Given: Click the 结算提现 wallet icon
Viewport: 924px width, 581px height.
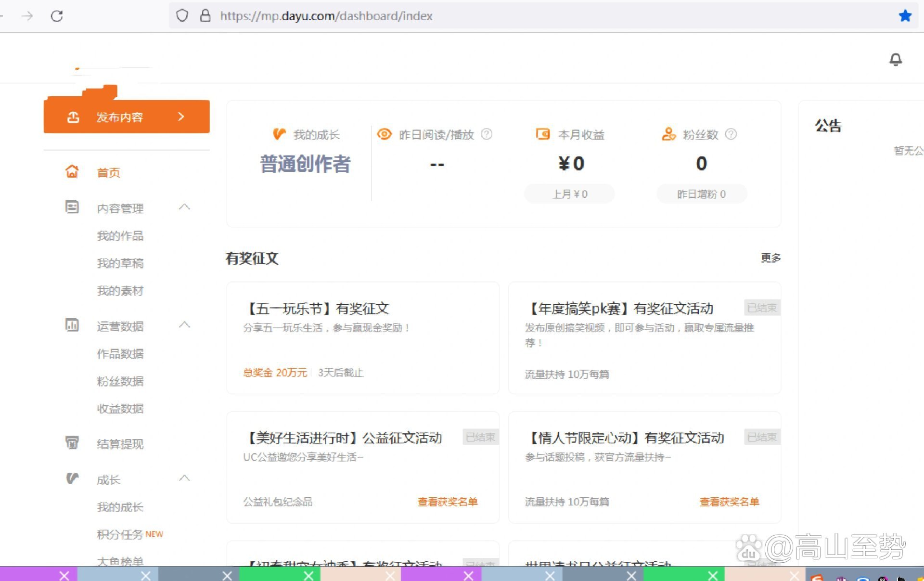Looking at the screenshot, I should click(72, 442).
